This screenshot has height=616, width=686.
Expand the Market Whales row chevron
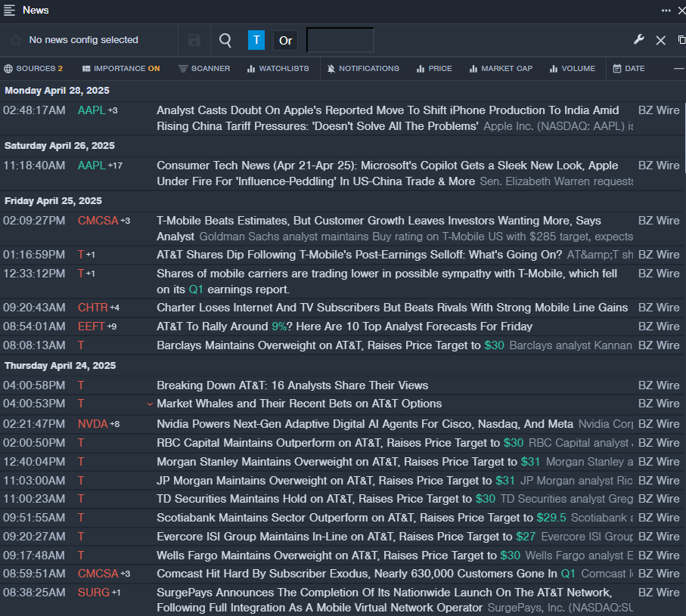150,404
